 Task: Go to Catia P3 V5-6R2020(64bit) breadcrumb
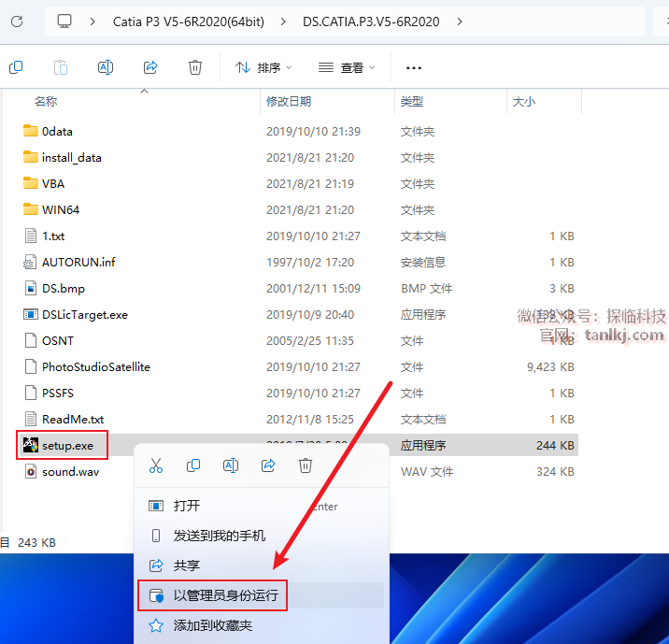pos(188,21)
